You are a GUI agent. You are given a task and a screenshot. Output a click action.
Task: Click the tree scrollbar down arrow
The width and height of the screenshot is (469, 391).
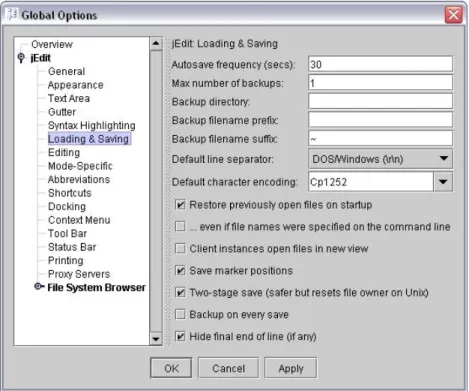pos(156,339)
